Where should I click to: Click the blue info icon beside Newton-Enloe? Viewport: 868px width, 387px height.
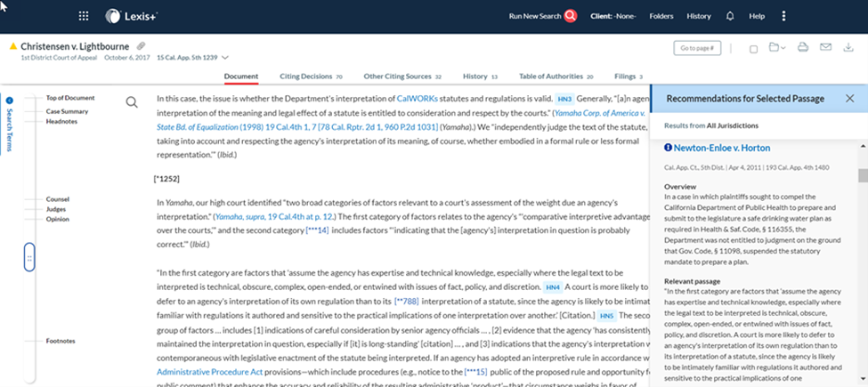pyautogui.click(x=668, y=148)
